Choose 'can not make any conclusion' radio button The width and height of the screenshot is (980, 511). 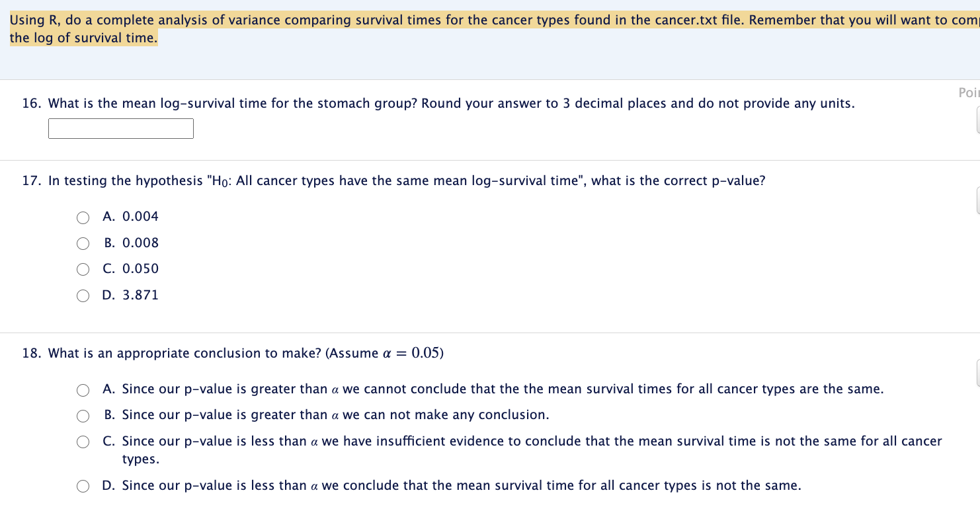tap(83, 416)
